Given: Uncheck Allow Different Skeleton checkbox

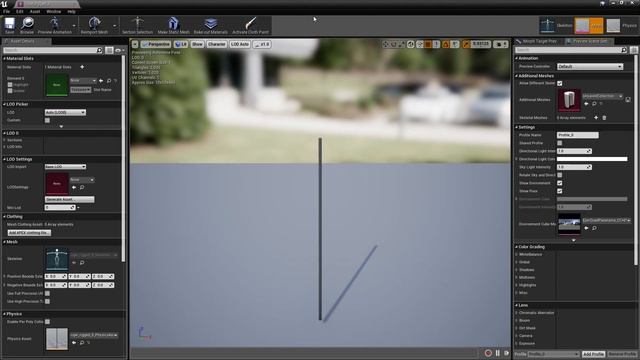Looking at the screenshot, I should (x=560, y=83).
